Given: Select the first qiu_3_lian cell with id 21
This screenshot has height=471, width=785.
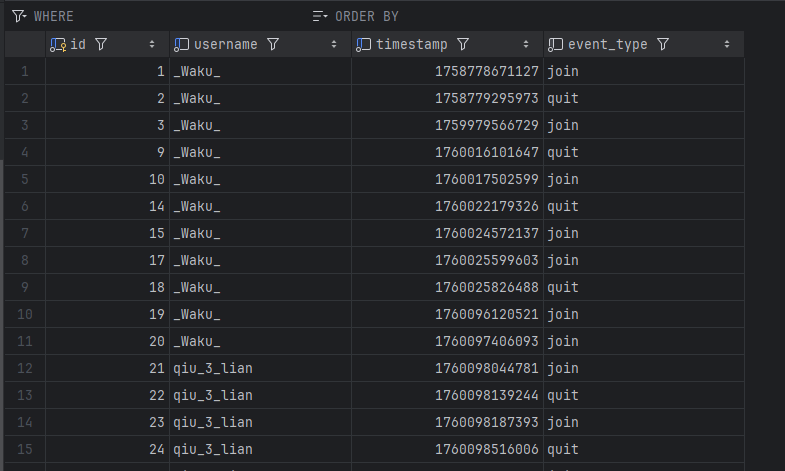Looking at the screenshot, I should point(212,369).
